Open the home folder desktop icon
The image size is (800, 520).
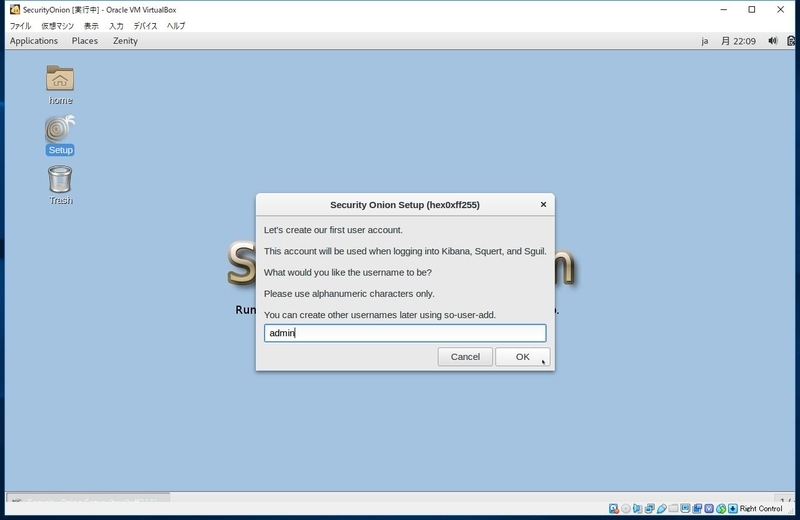point(60,78)
